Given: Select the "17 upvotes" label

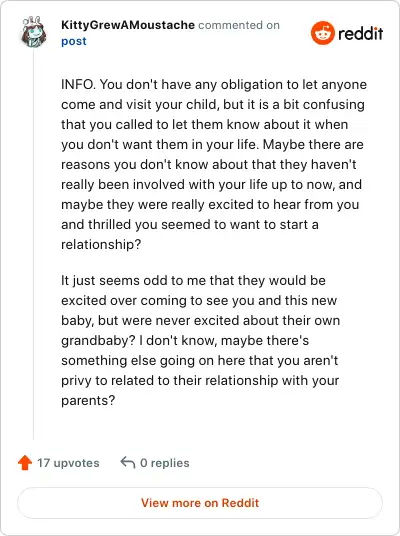Looking at the screenshot, I should pos(68,463).
